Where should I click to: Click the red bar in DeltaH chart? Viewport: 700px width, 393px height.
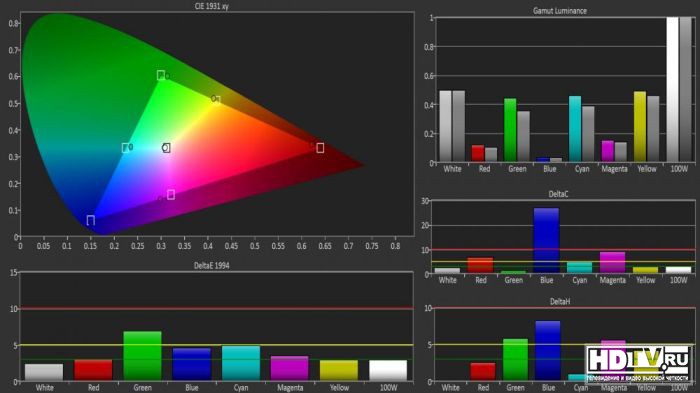(x=483, y=372)
